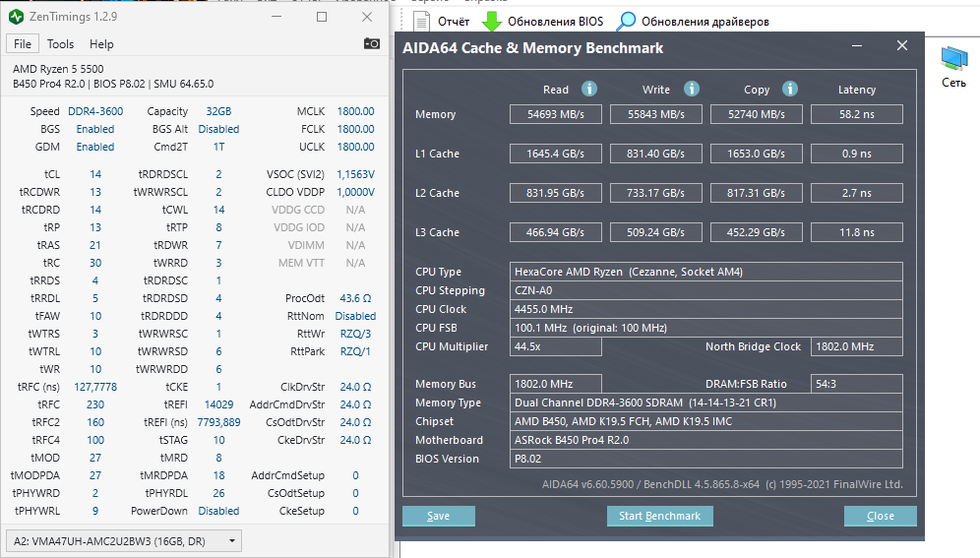Click the MCLK value 1800.00
980x558 pixels.
(x=355, y=111)
